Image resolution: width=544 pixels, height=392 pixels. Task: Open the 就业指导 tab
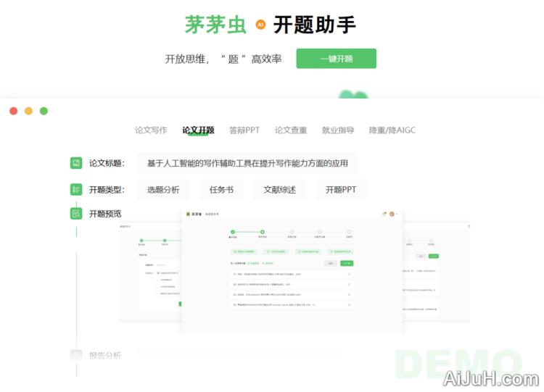(x=338, y=130)
